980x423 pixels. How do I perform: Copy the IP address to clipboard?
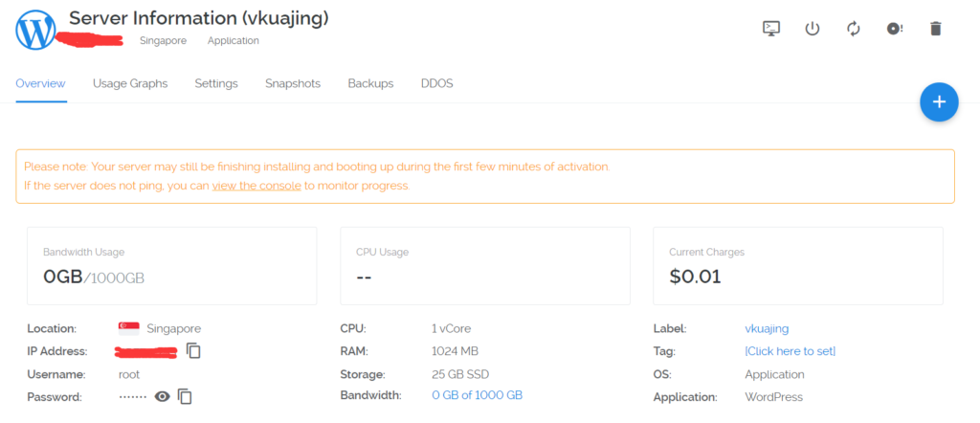pos(193,351)
